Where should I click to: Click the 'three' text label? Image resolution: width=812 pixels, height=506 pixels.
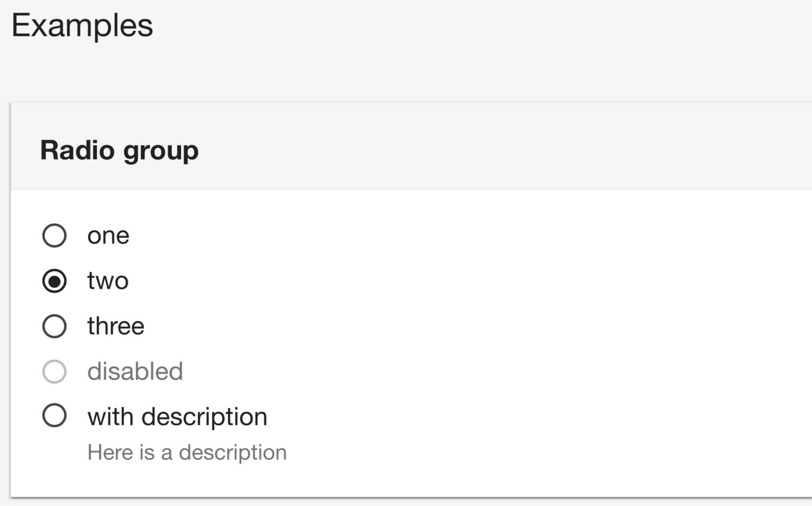click(115, 327)
